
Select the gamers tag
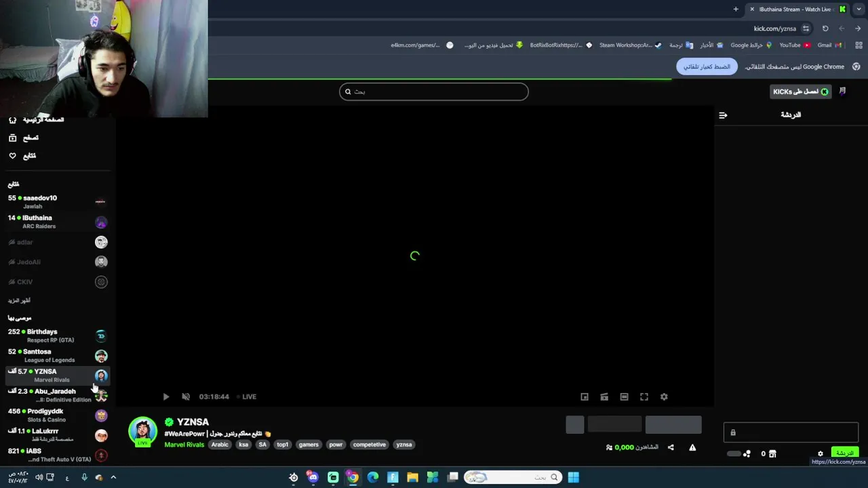pyautogui.click(x=309, y=445)
